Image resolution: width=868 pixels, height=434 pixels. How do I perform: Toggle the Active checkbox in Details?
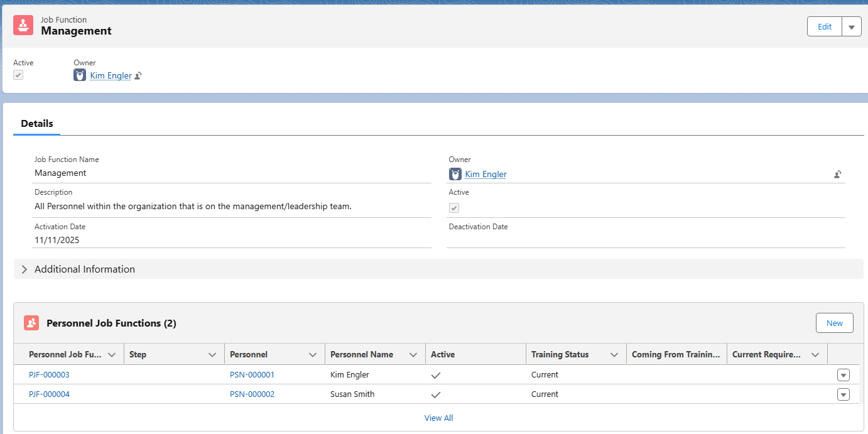point(453,208)
